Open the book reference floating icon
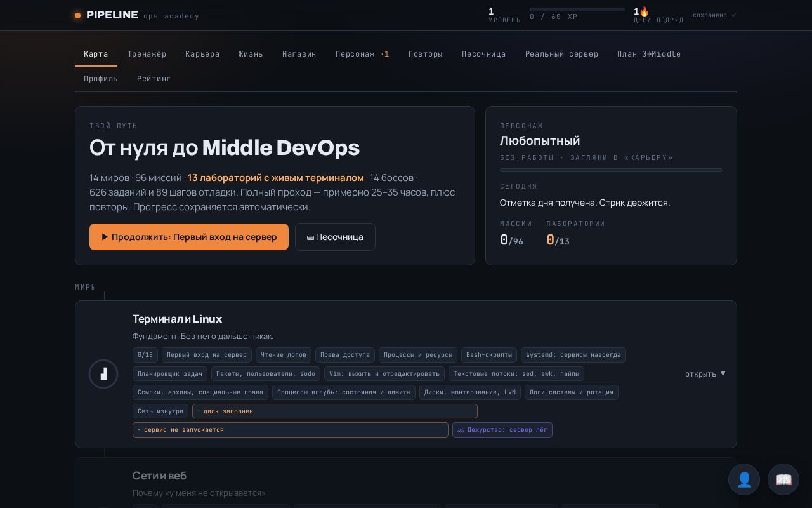This screenshot has height=508, width=812. pos(783,479)
